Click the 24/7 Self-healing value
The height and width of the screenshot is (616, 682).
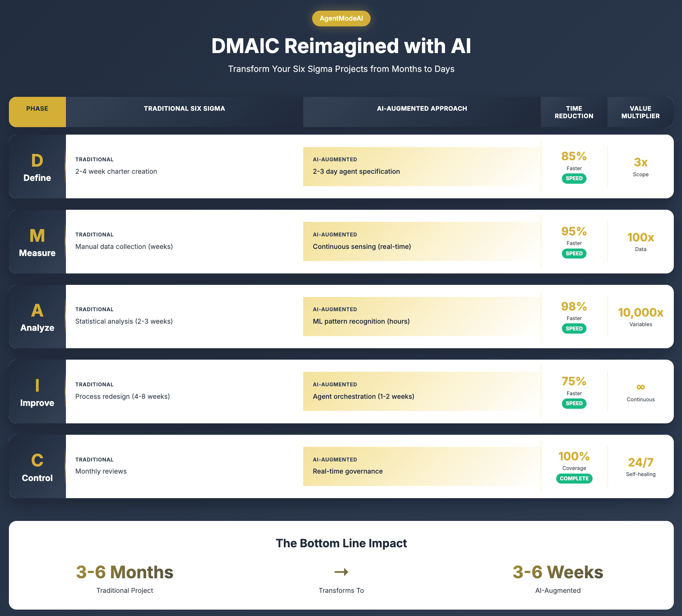tap(640, 462)
